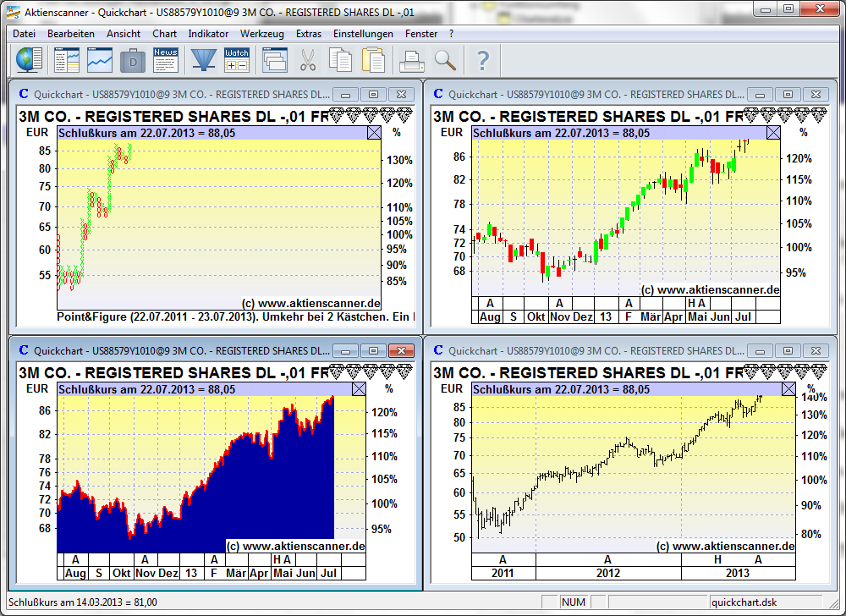Minimize the candlestick chart window

click(761, 95)
